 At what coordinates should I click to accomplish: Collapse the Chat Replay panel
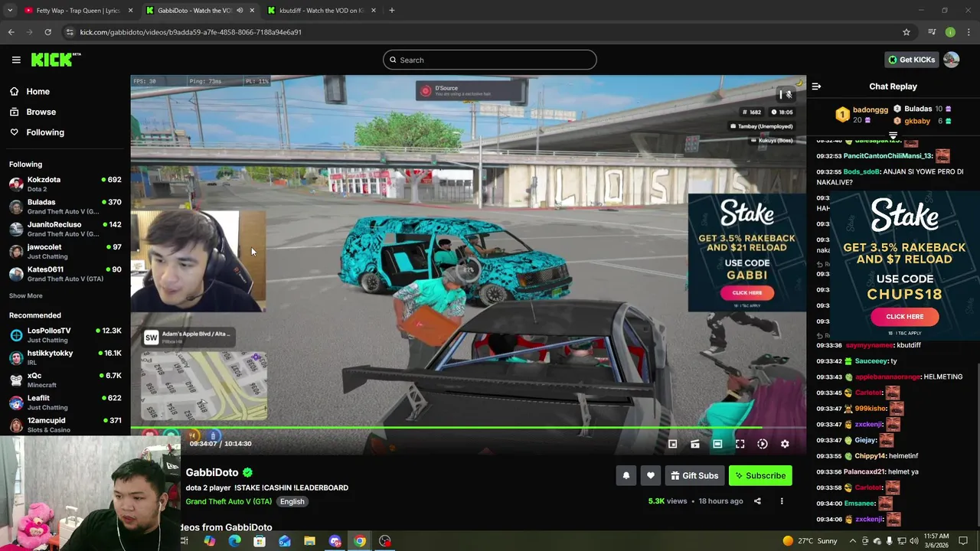pyautogui.click(x=816, y=86)
